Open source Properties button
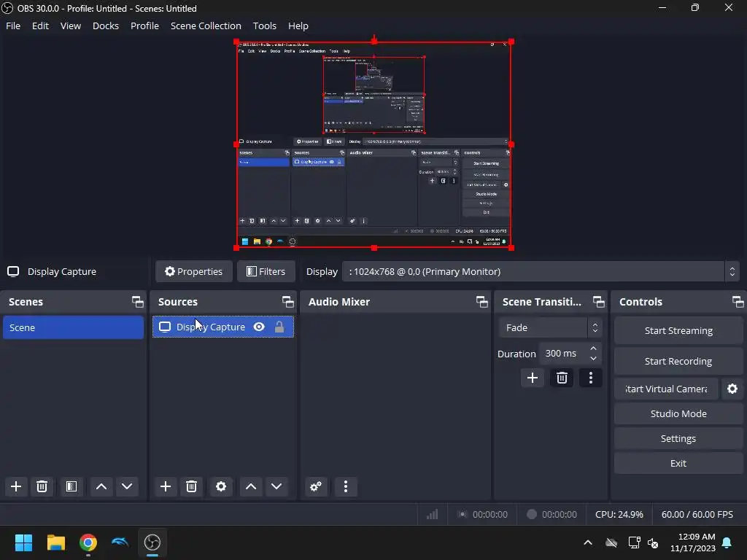 point(194,271)
